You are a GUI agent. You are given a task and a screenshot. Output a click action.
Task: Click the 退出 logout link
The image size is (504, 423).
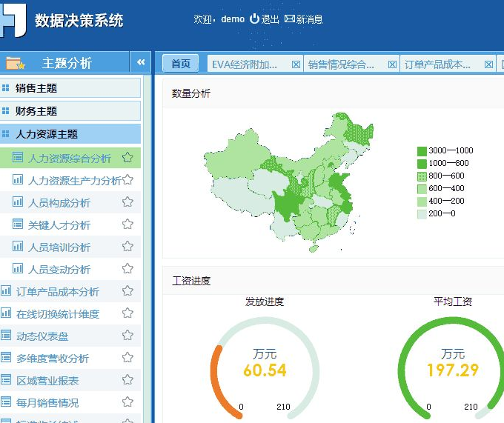[x=265, y=19]
